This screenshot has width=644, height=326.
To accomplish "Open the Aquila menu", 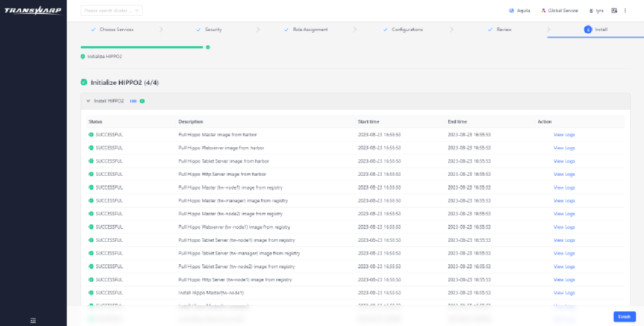I will point(520,11).
